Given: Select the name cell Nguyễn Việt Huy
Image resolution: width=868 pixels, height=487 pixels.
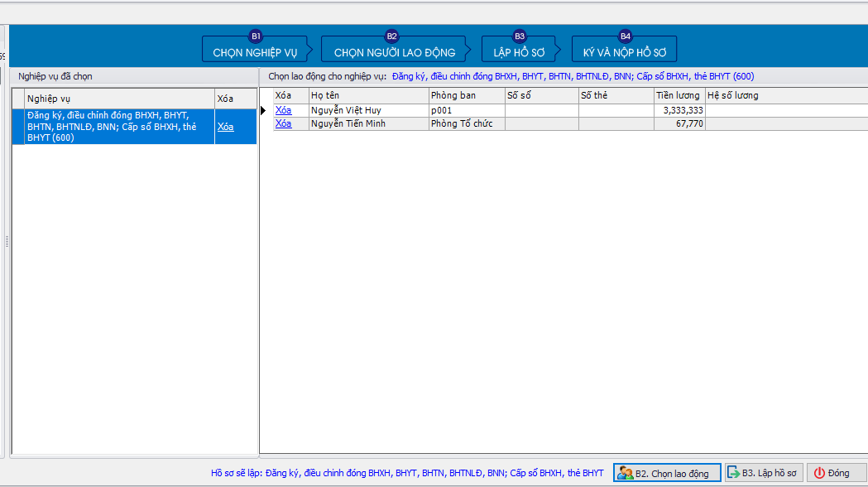Looking at the screenshot, I should pyautogui.click(x=369, y=110).
